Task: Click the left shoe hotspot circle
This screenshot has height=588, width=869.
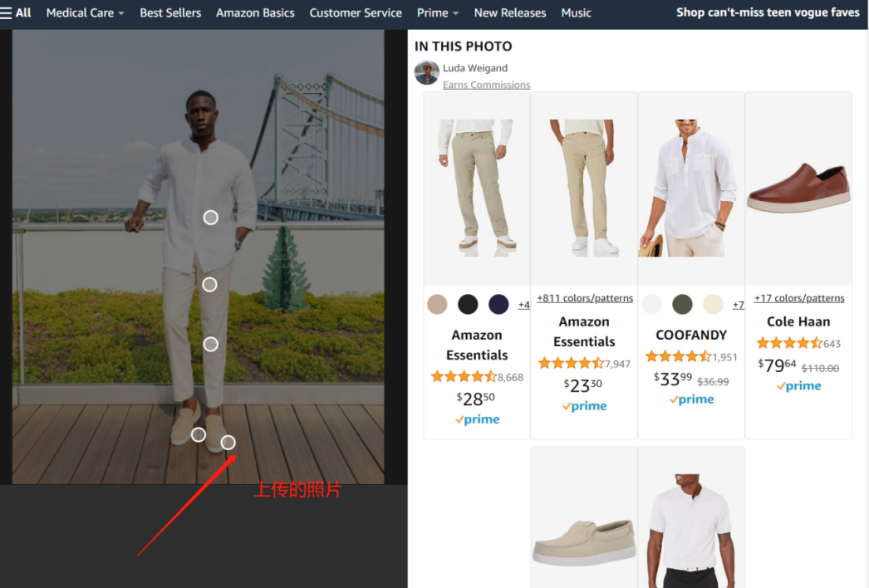Action: [199, 434]
